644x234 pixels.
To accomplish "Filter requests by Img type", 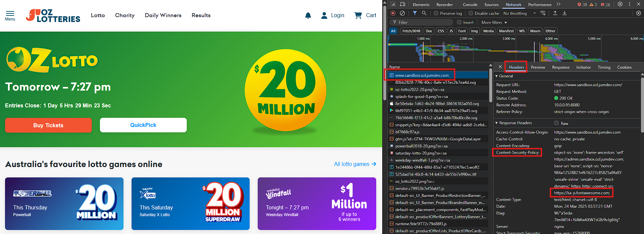I will [x=474, y=31].
